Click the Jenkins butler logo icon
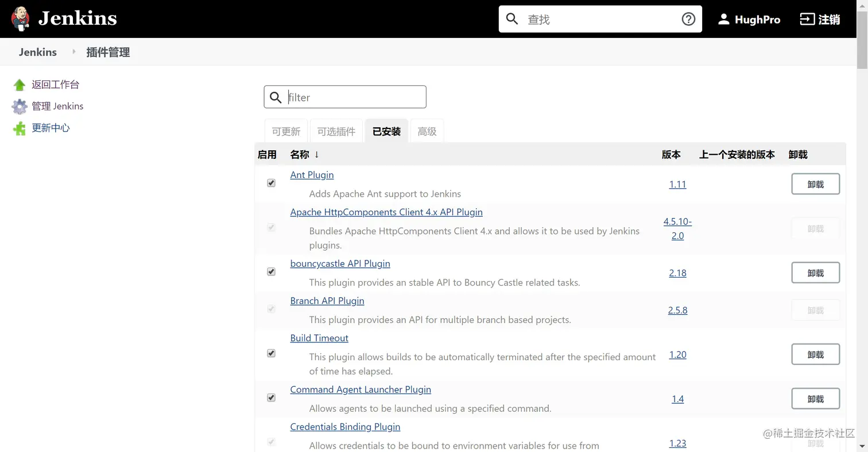Viewport: 868px width, 452px height. point(20,19)
